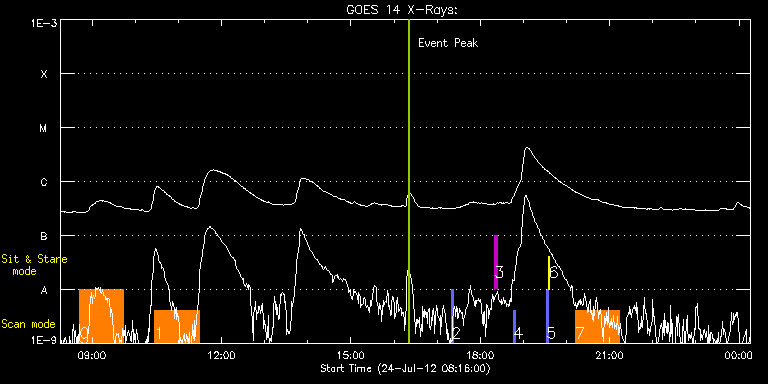Click the 'Start Time (24-Jul-12 08:16:00)' caption
This screenshot has height=384, width=768.
[x=405, y=368]
